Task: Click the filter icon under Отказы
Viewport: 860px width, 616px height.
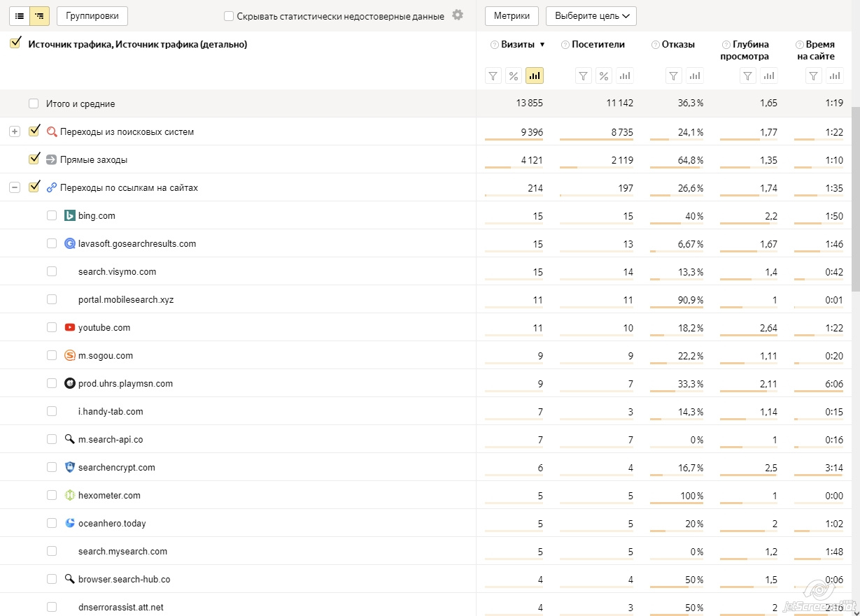Action: click(x=674, y=76)
